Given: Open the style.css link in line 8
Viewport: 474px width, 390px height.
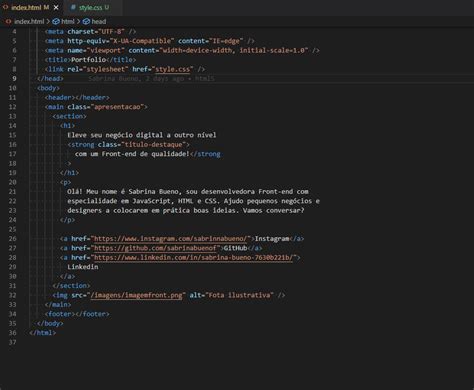Looking at the screenshot, I should click(172, 69).
